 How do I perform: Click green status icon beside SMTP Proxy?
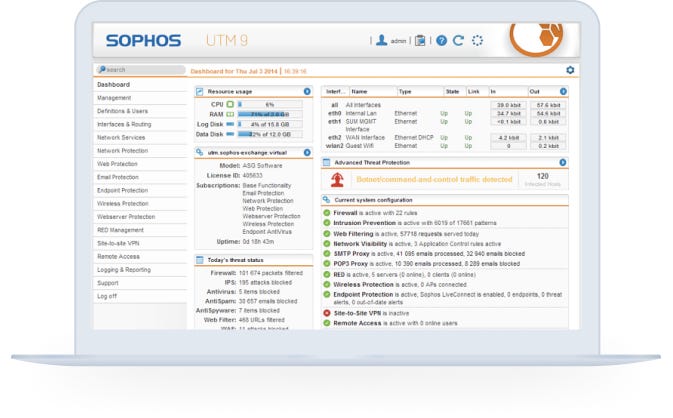point(327,254)
